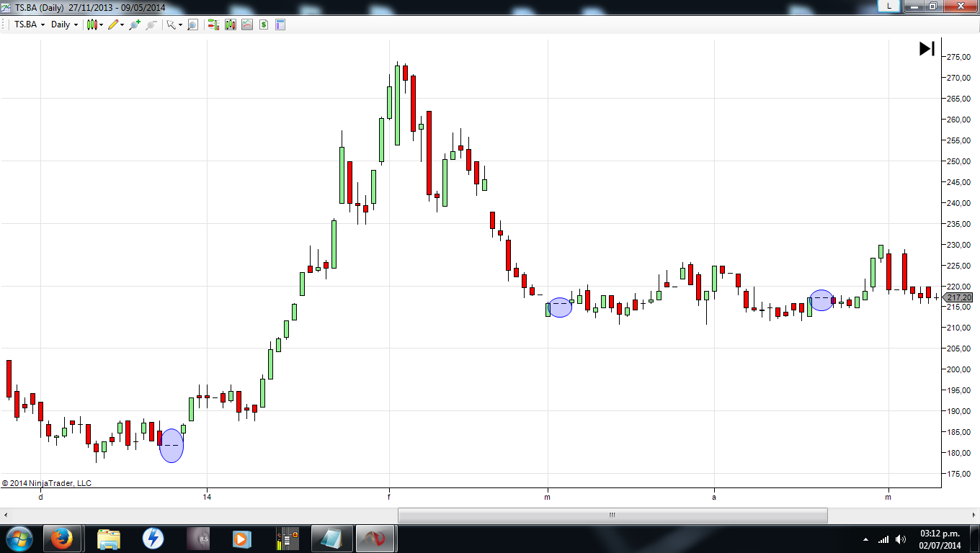Click the "a" month label on time axis

pyautogui.click(x=714, y=497)
